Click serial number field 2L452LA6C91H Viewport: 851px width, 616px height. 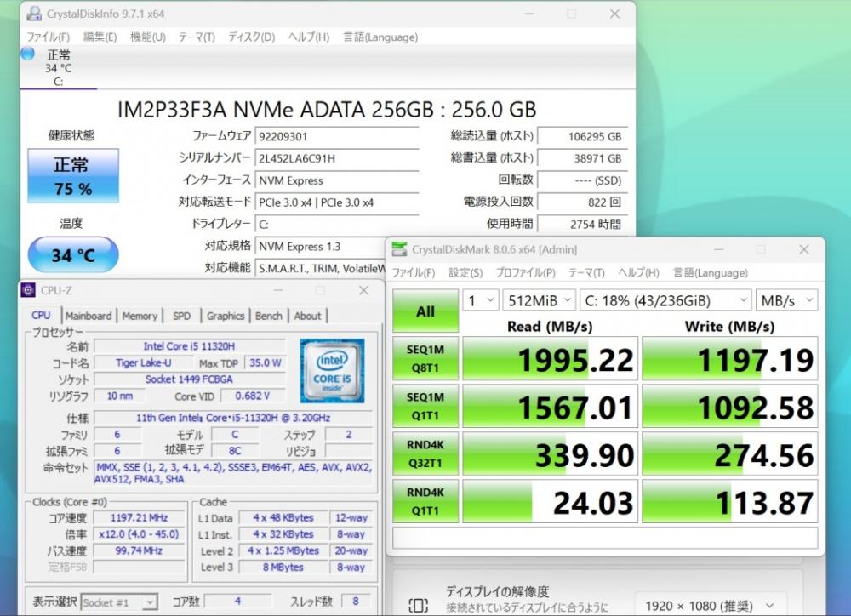pyautogui.click(x=336, y=158)
